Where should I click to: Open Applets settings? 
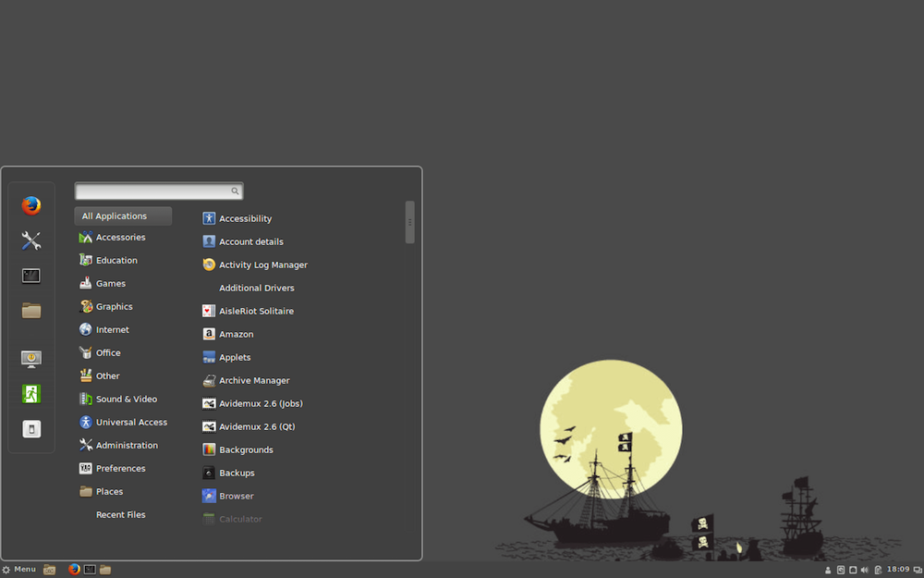click(226, 357)
